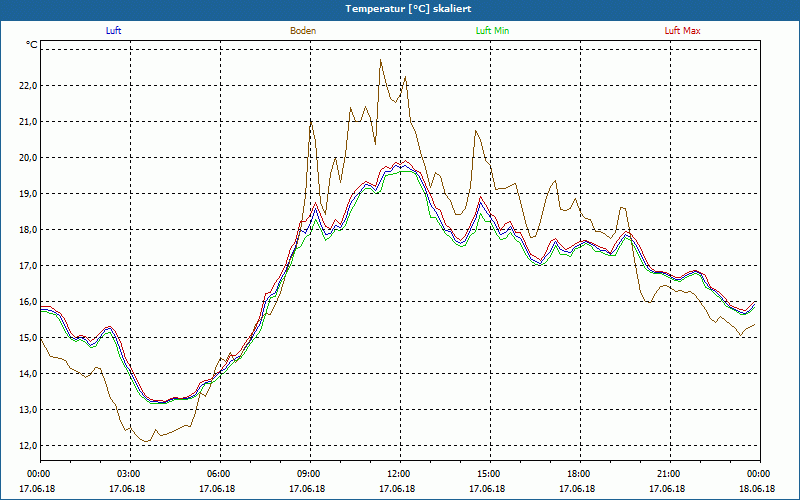Screen dimensions: 800x500
Task: Click the 09:00 time axis label
Action: [x=310, y=474]
